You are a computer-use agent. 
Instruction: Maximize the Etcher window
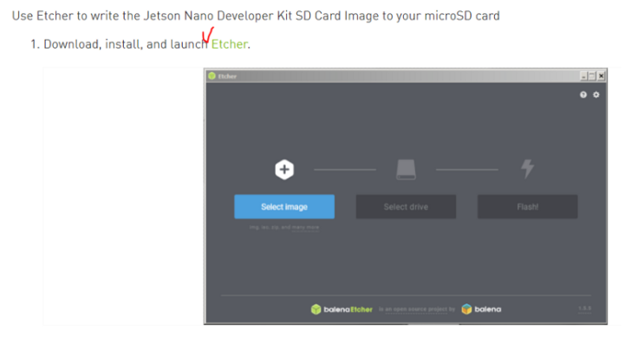coord(592,76)
